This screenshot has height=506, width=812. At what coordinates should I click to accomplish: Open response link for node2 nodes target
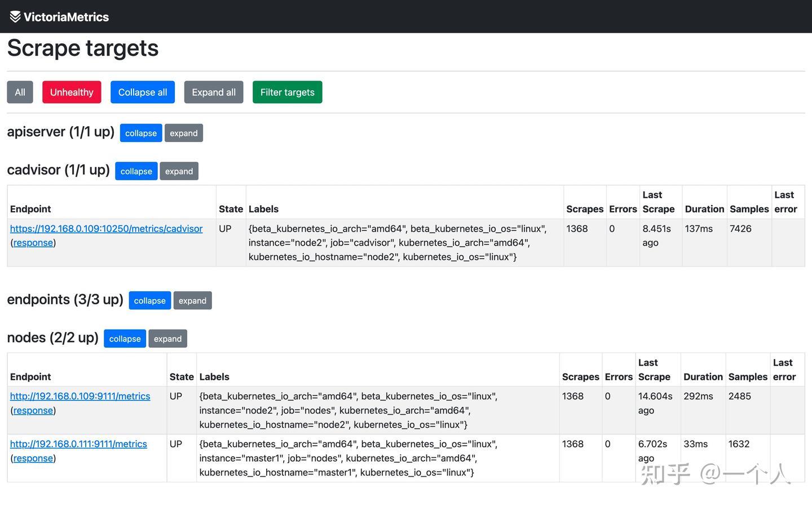pyautogui.click(x=33, y=411)
